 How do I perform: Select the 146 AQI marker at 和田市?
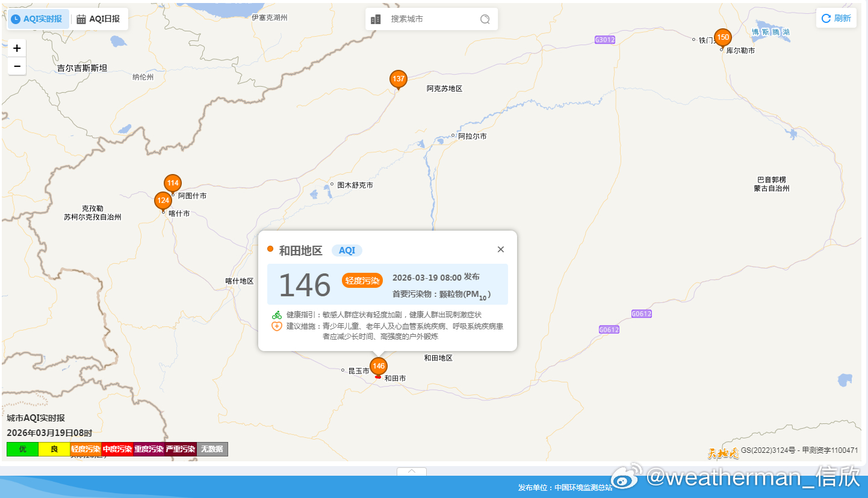pyautogui.click(x=379, y=365)
